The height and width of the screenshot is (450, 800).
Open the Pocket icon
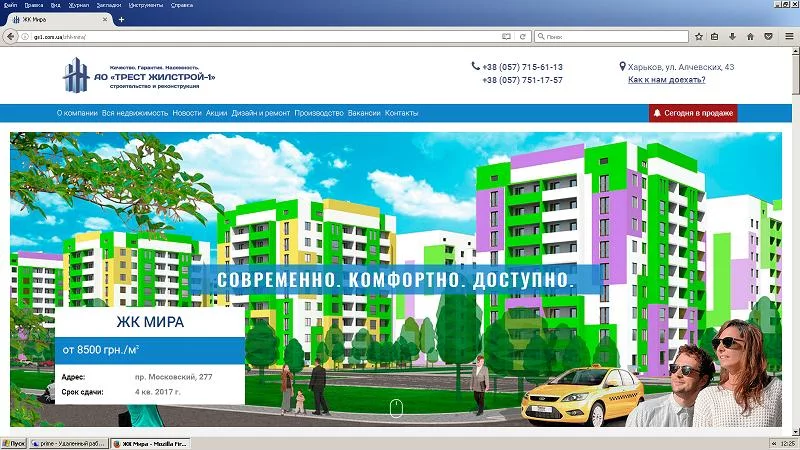click(768, 37)
